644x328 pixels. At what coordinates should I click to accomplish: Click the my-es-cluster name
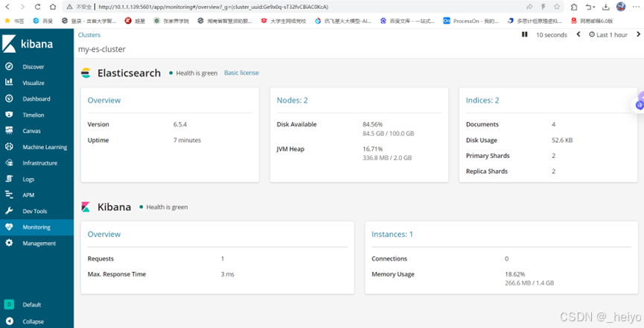click(x=102, y=49)
